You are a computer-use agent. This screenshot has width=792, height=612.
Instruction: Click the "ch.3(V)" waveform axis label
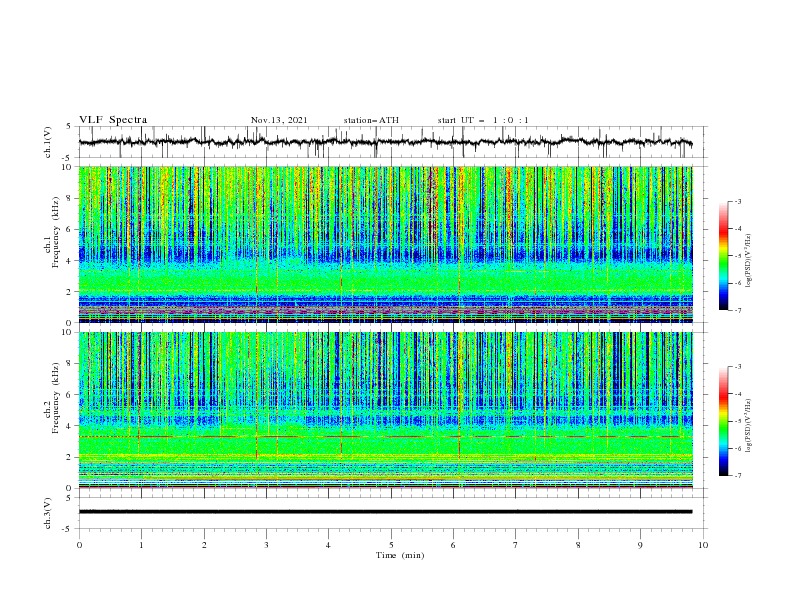(x=48, y=513)
